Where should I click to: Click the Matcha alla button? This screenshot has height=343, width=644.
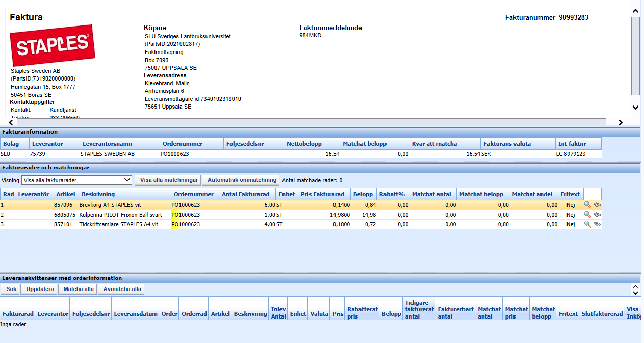[78, 289]
